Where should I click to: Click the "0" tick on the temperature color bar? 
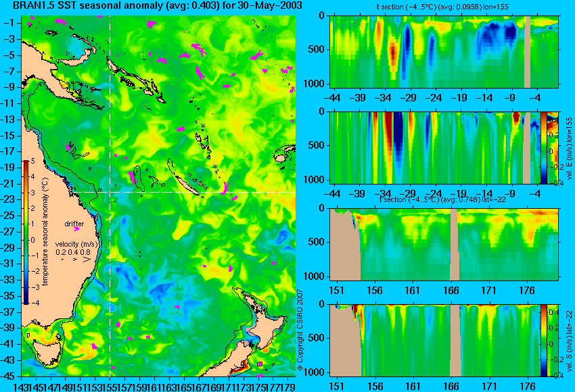click(x=33, y=241)
